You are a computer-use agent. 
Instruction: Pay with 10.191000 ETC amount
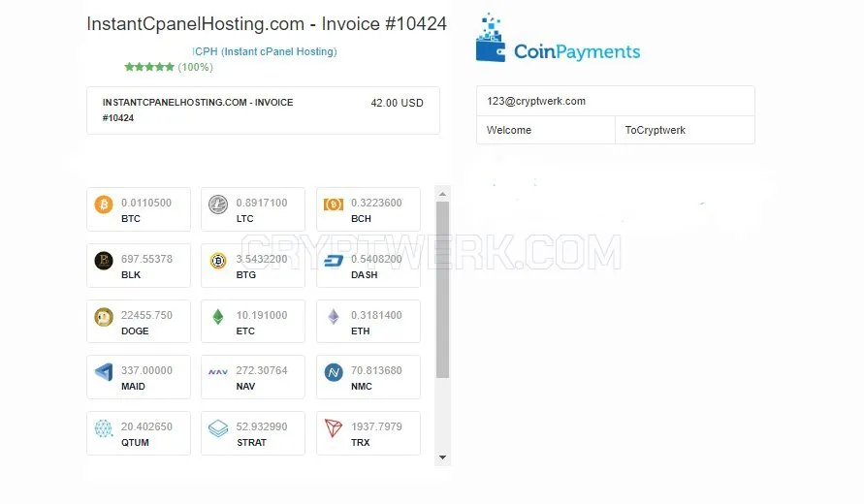pos(262,315)
